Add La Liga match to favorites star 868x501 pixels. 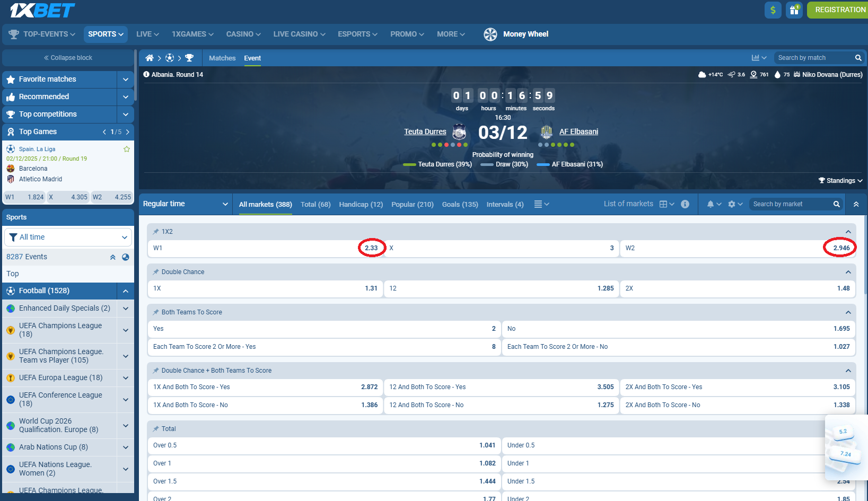(127, 149)
